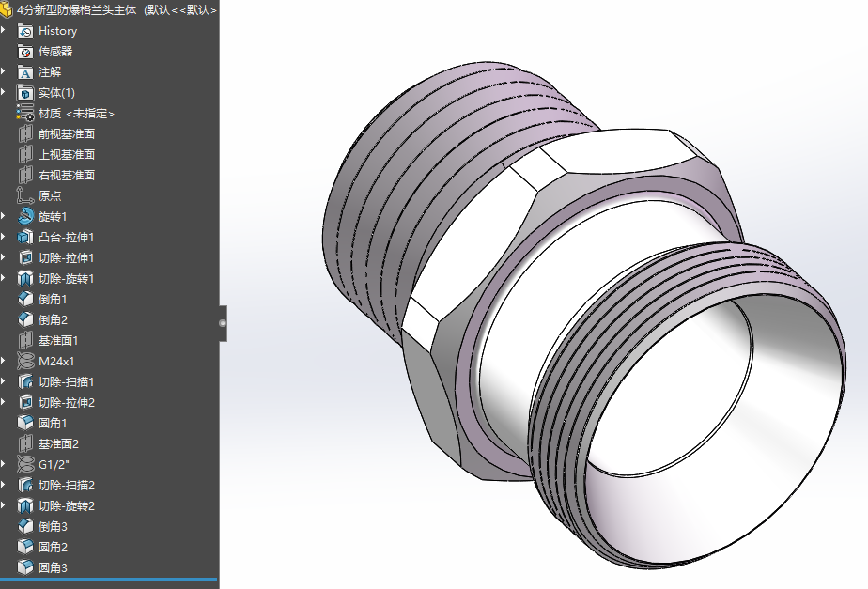Expand the 切除-拉伸1 feature

pos(4,257)
